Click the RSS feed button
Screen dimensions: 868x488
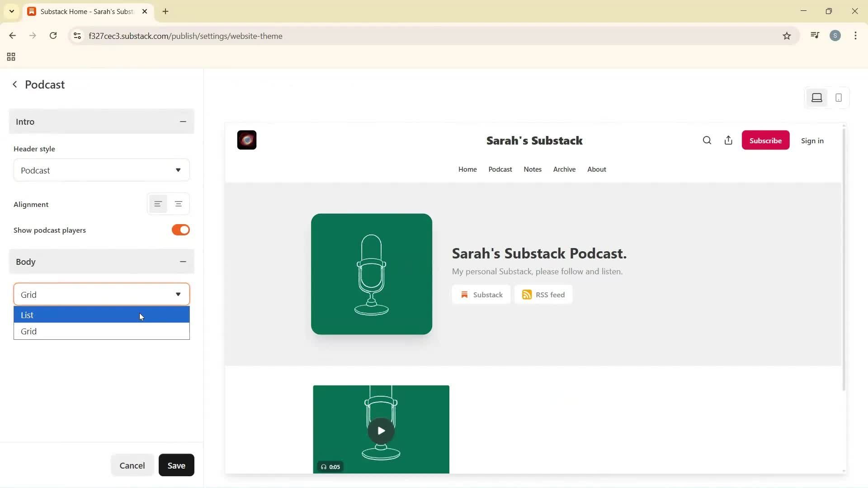pos(543,295)
